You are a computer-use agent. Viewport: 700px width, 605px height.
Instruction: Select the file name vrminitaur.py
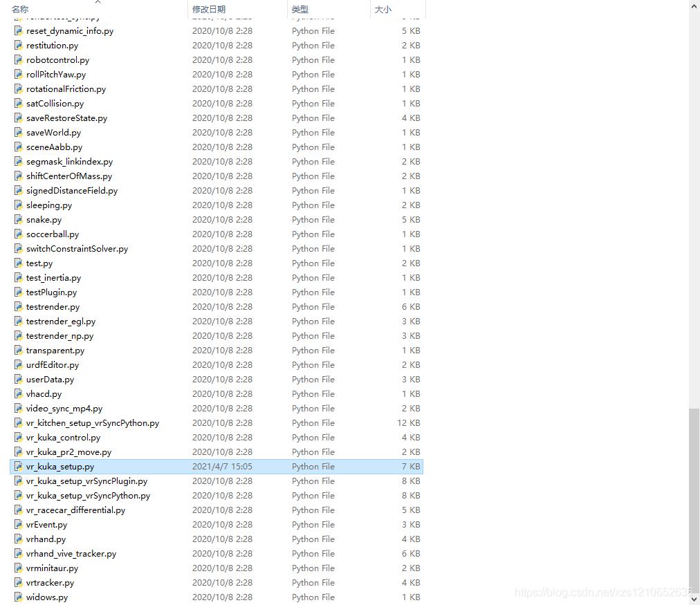[52, 568]
